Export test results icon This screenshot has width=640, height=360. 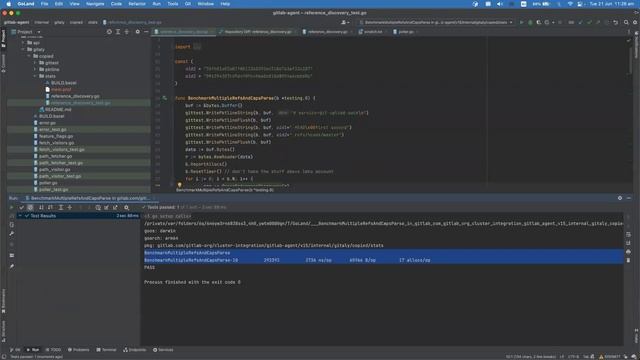(116, 207)
